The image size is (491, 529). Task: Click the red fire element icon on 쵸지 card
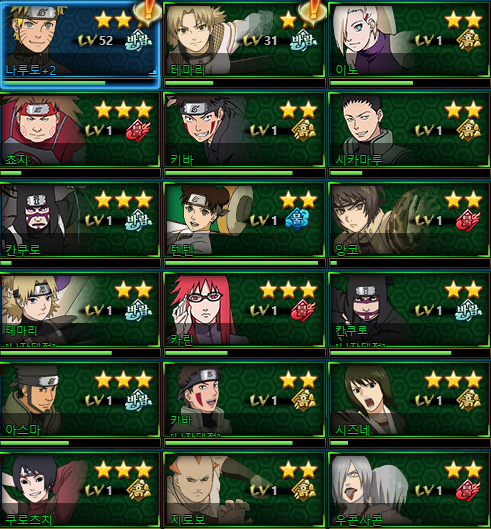click(138, 130)
